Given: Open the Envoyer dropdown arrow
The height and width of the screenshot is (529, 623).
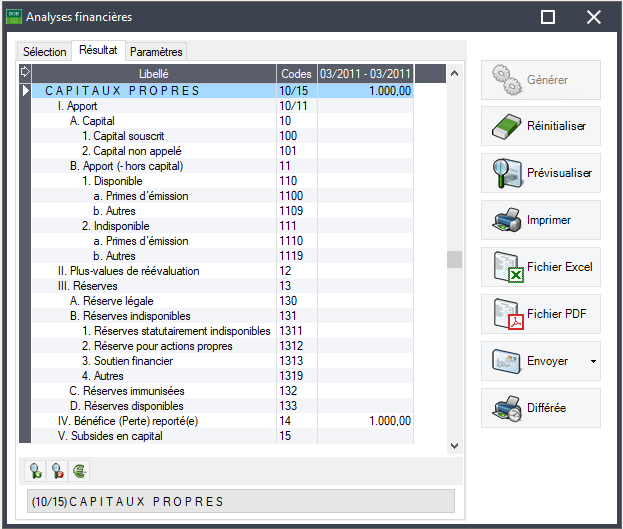Looking at the screenshot, I should click(x=594, y=362).
